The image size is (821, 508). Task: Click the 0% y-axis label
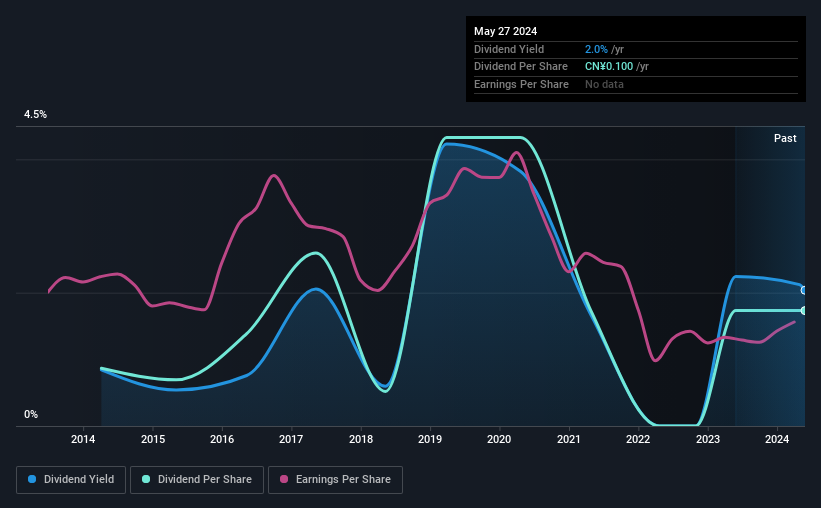click(31, 414)
